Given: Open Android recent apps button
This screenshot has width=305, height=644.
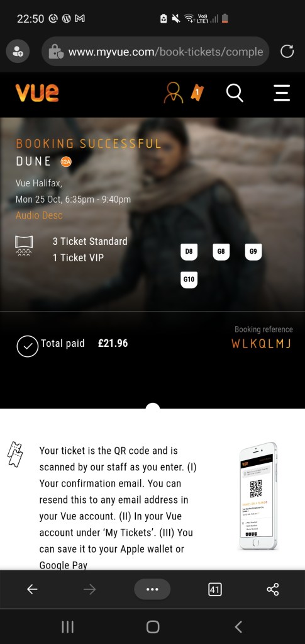Looking at the screenshot, I should pos(67,627).
